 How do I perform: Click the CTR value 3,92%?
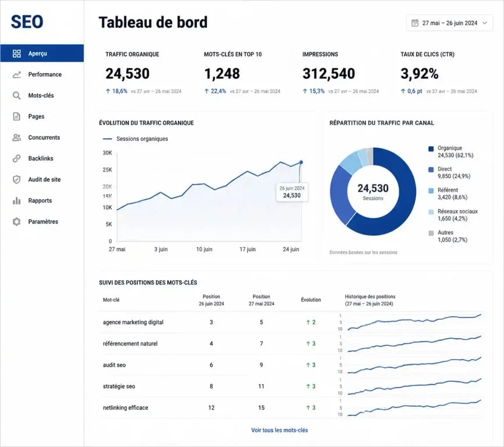420,73
